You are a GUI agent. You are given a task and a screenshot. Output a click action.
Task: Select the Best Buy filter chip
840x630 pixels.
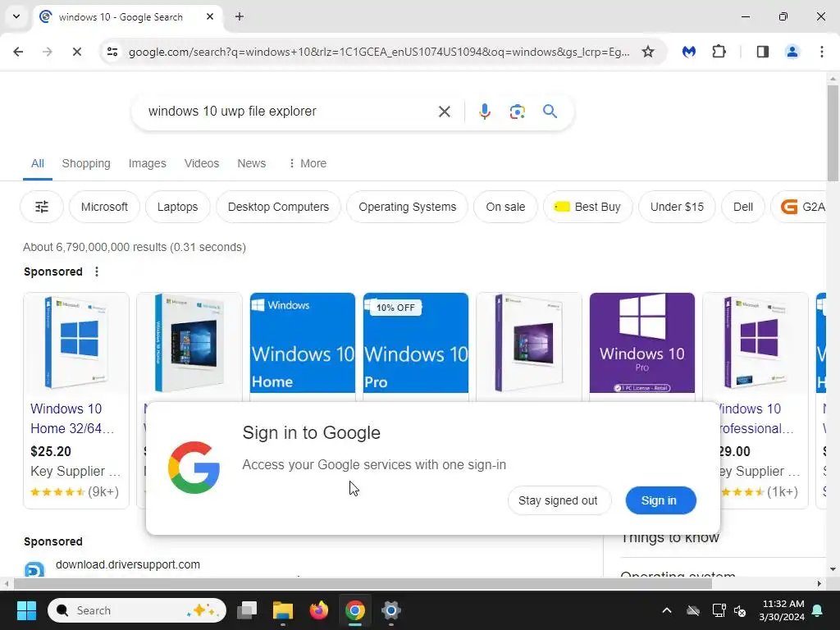coord(587,207)
